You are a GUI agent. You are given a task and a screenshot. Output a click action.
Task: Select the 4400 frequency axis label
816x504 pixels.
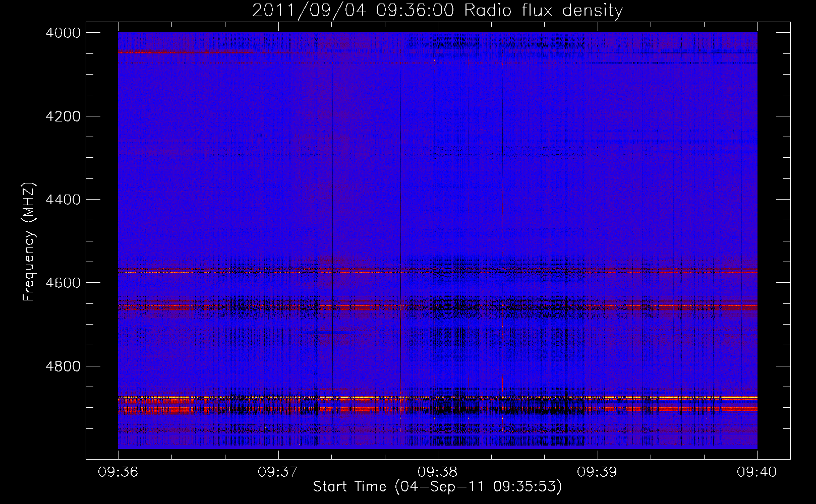click(x=63, y=200)
